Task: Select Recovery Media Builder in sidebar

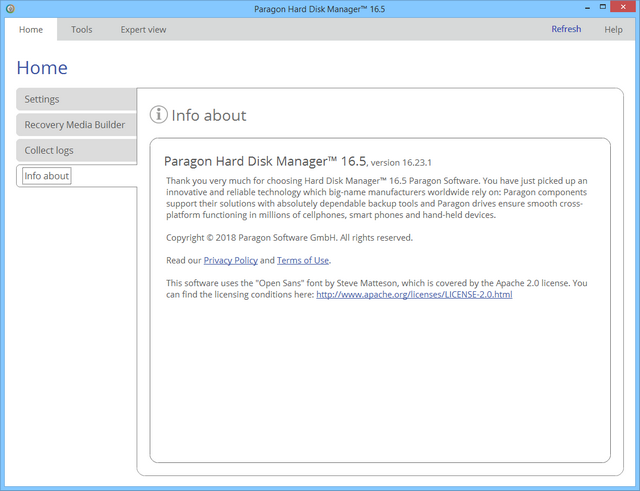Action: [76, 125]
